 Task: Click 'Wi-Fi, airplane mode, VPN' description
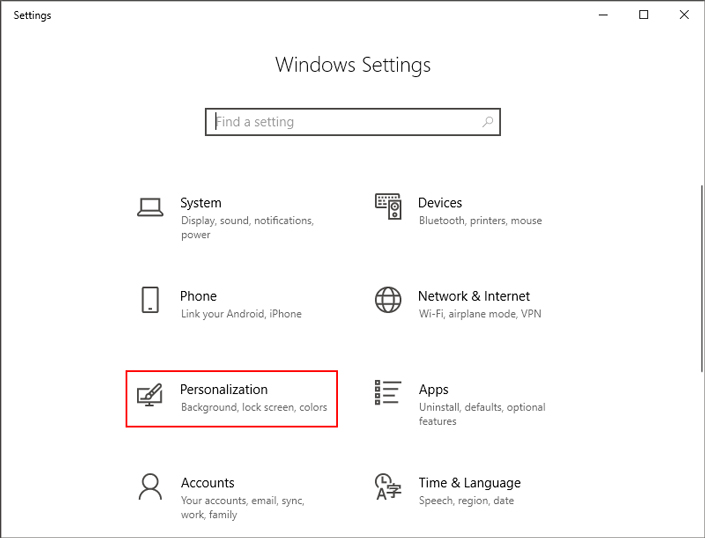[480, 314]
